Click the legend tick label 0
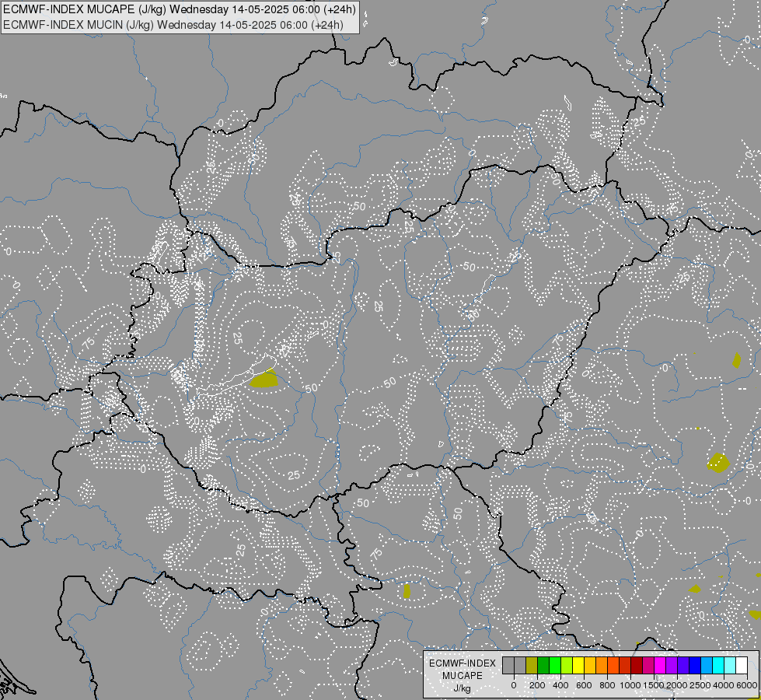 pyautogui.click(x=514, y=685)
